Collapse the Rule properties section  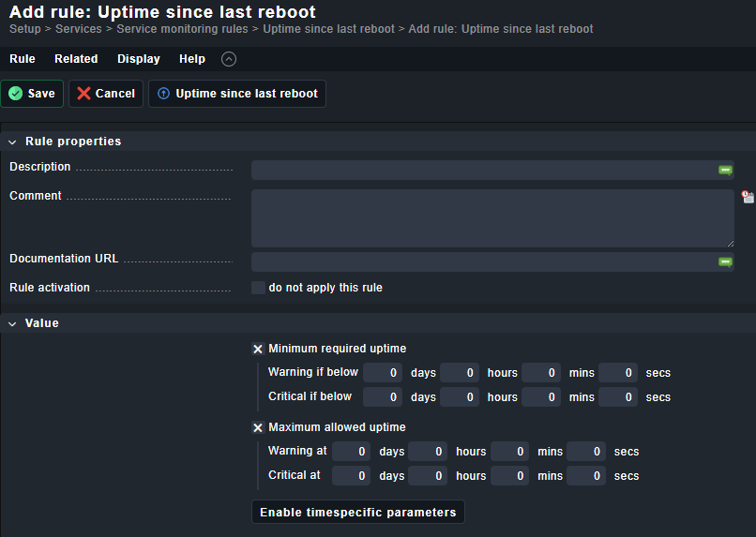click(13, 142)
